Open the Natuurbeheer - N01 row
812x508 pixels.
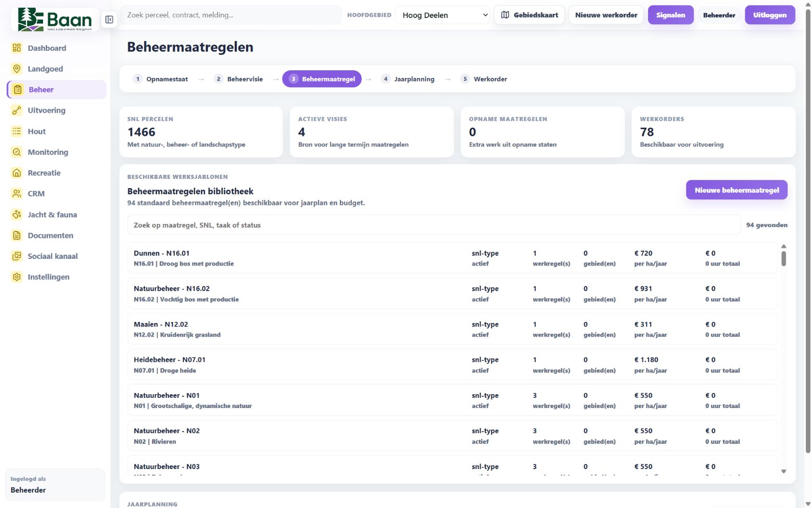pos(452,400)
